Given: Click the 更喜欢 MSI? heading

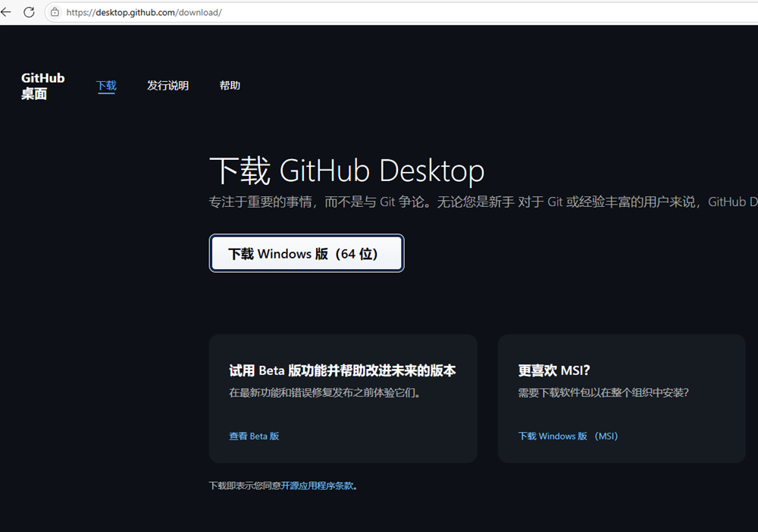Looking at the screenshot, I should pos(554,371).
